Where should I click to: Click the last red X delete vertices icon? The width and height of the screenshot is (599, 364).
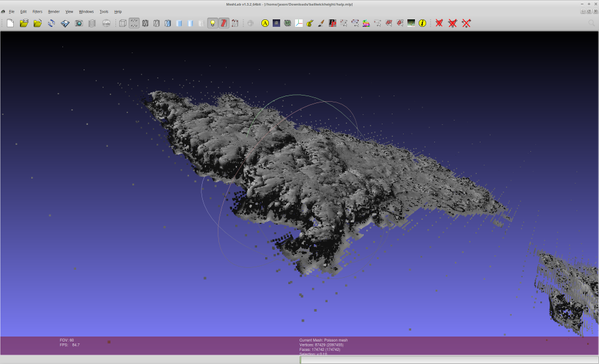(x=466, y=23)
